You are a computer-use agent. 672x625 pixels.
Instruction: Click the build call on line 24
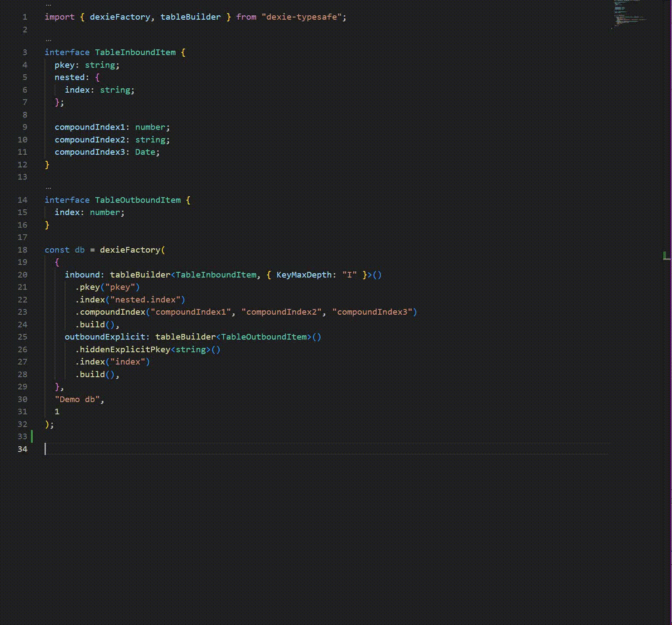coord(92,325)
